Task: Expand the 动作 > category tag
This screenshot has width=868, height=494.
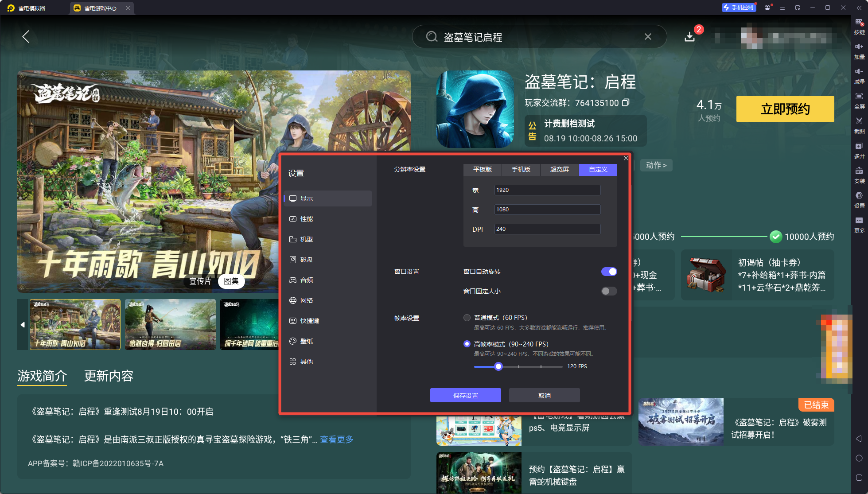Action: coord(656,165)
